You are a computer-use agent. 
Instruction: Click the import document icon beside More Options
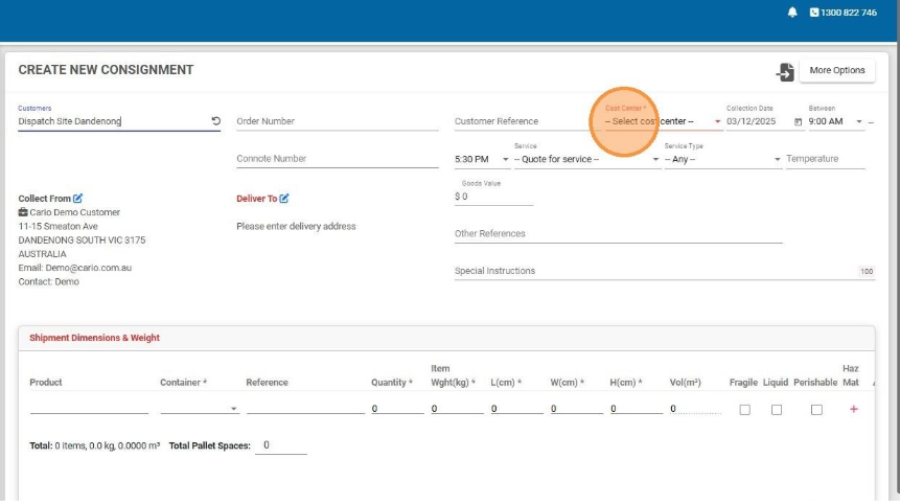pos(785,72)
